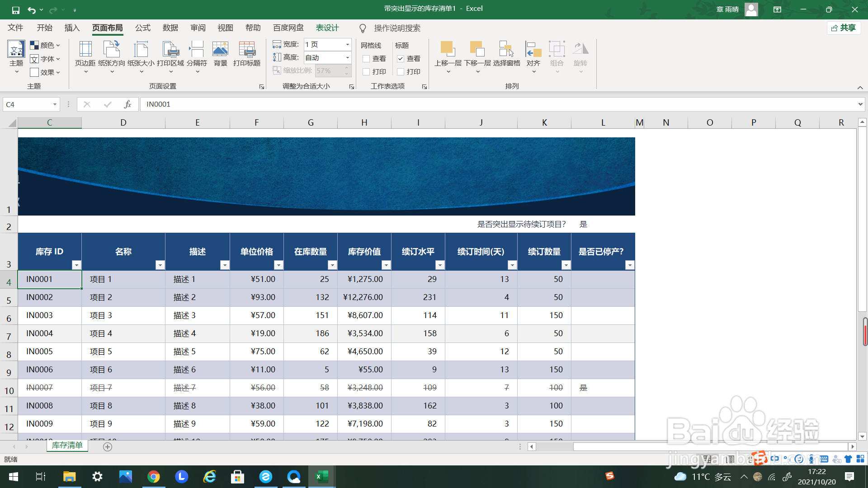Screen dimensions: 868x488
Task: Open Customize Quick Access Toolbar dropdown
Action: (75, 10)
